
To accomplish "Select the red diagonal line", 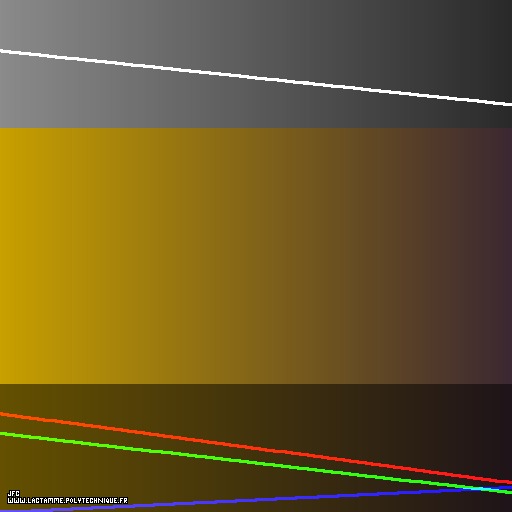I will pos(256,448).
